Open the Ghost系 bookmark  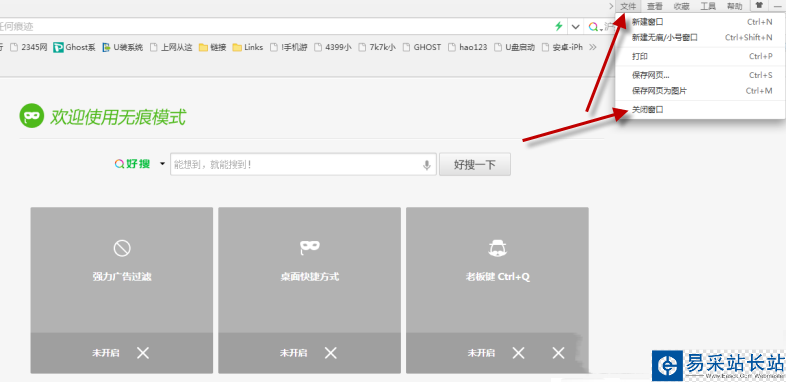click(x=74, y=48)
